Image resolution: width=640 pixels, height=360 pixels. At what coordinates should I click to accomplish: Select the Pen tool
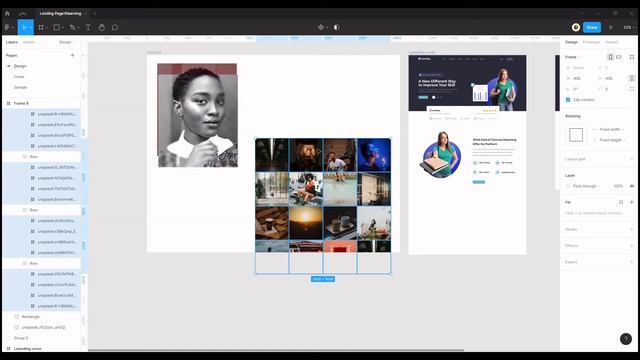(72, 27)
